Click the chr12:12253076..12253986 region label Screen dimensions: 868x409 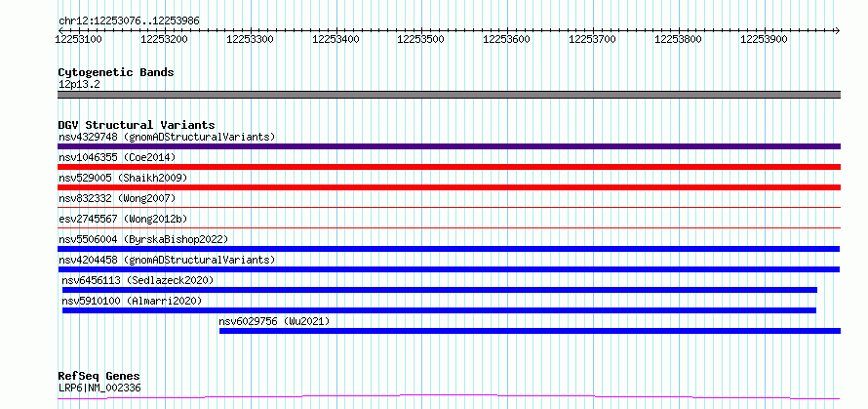[x=129, y=21]
